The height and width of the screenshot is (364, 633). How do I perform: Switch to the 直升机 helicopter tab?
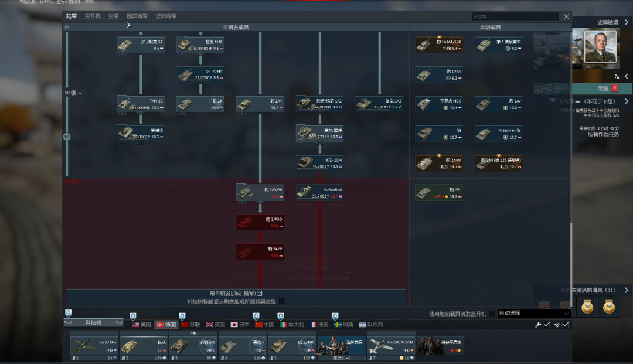[93, 16]
